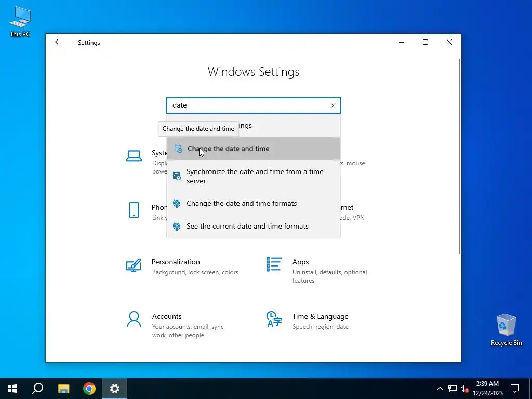Click calendar icon beside Change the date result
532x399 pixels.
coord(178,149)
